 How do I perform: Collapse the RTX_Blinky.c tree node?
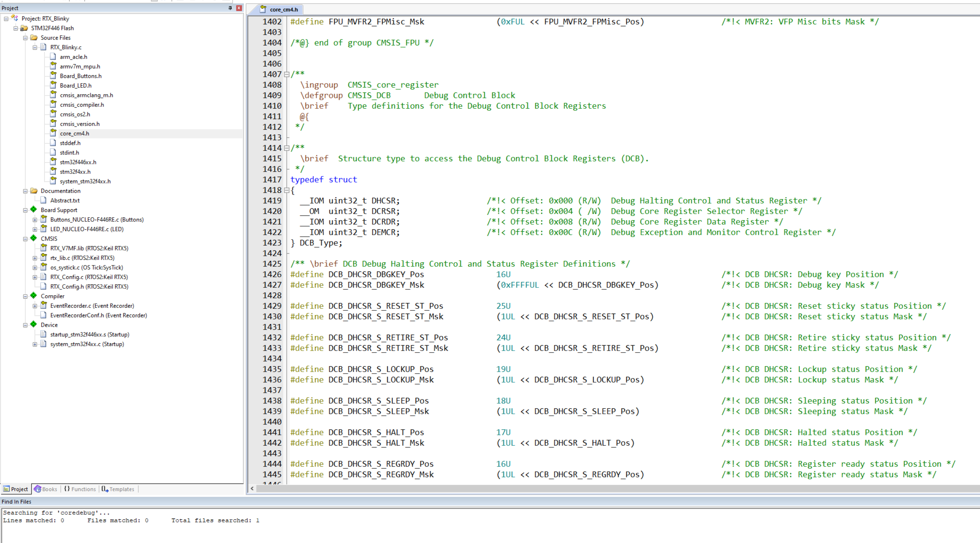34,48
